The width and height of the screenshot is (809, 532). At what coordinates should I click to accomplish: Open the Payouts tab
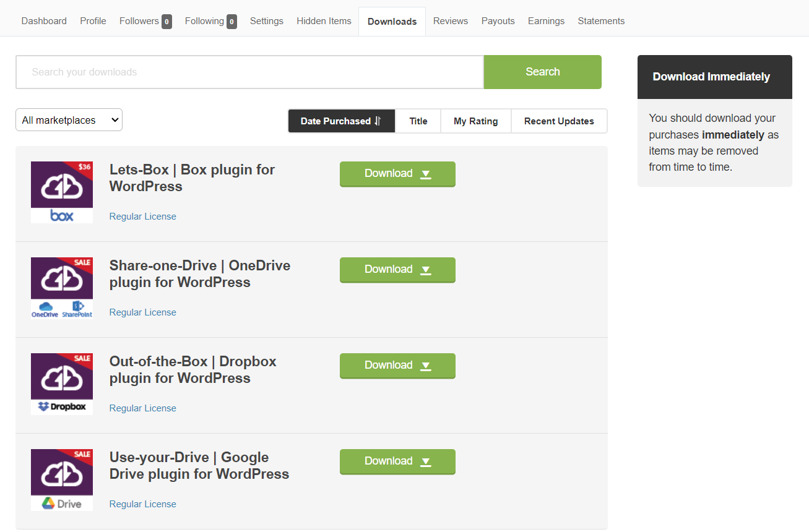(x=498, y=21)
